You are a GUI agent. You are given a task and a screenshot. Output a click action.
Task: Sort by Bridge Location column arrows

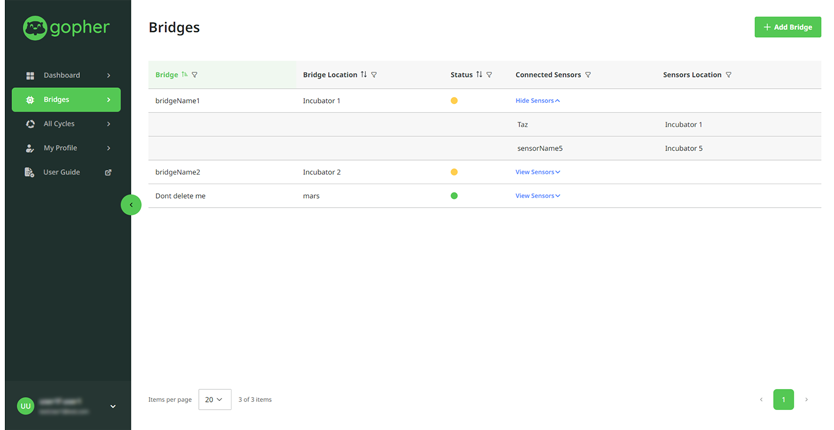[364, 75]
